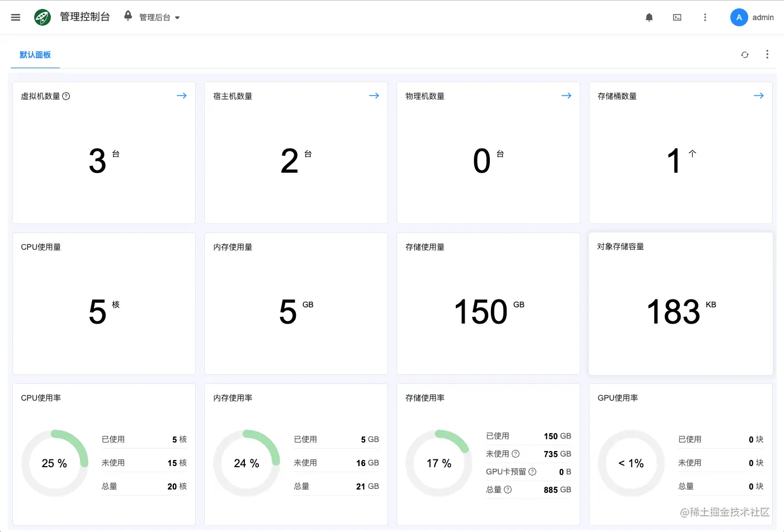Click the 存储桶数量 card title
Viewport: 784px width, 532px height.
point(617,96)
